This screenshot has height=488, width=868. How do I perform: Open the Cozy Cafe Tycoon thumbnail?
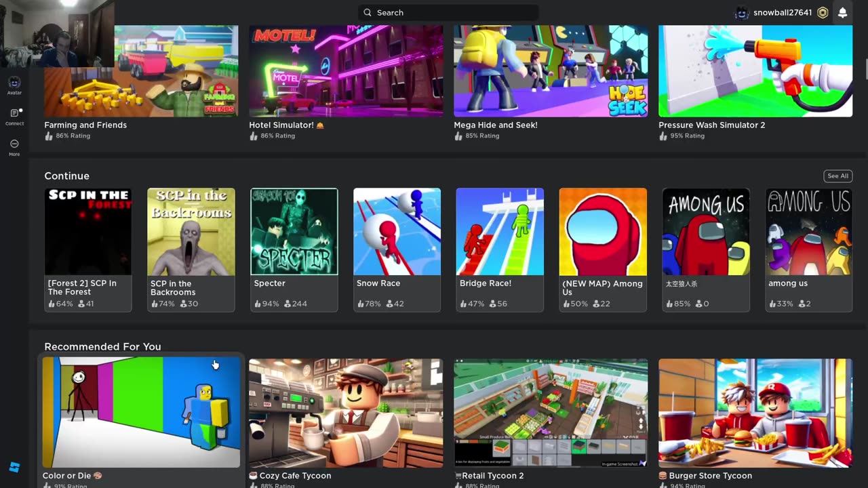pyautogui.click(x=346, y=413)
